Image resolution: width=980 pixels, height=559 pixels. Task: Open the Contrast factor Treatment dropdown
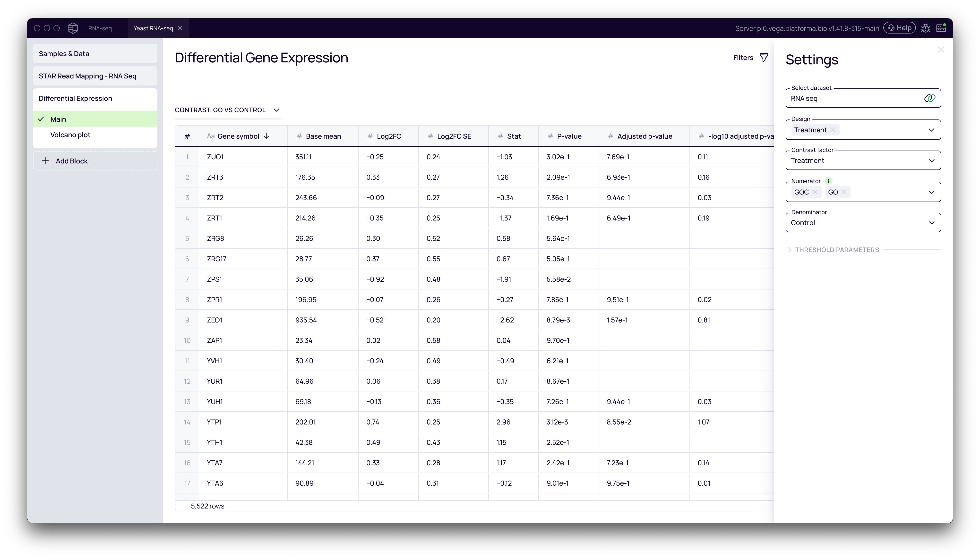932,160
